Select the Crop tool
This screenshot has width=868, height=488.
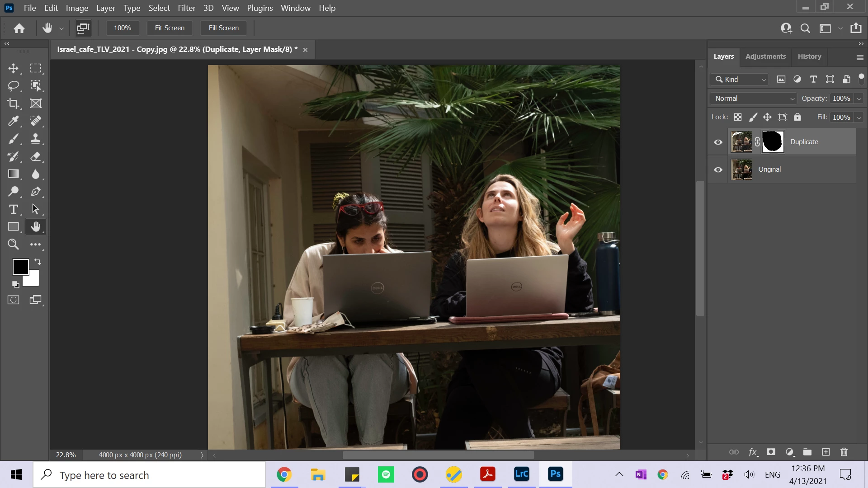[x=13, y=103]
